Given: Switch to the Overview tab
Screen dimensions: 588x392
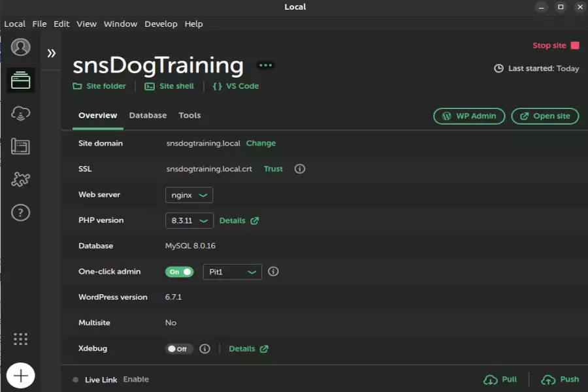Looking at the screenshot, I should [x=97, y=116].
